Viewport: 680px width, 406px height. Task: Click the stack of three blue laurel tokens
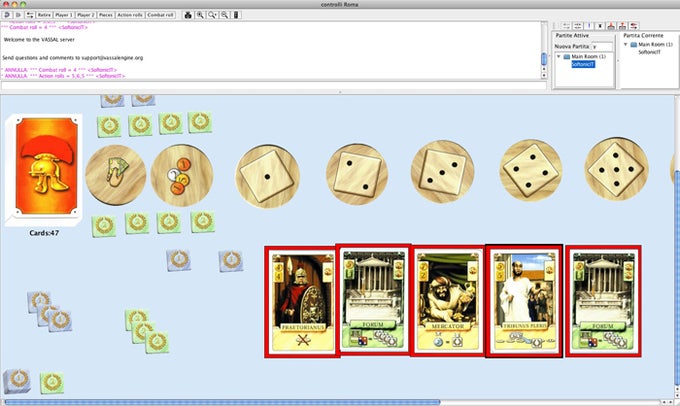point(49,312)
